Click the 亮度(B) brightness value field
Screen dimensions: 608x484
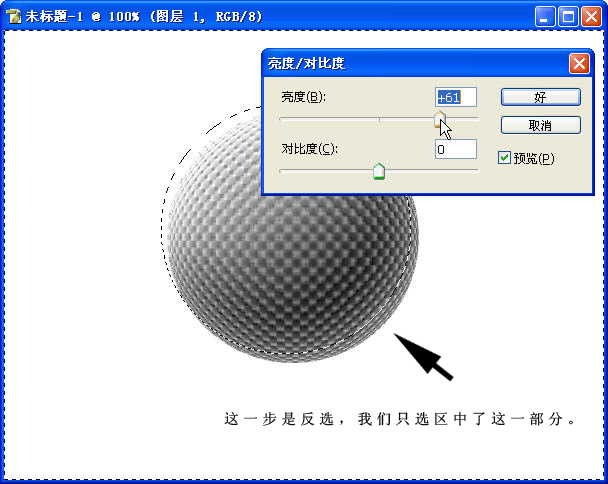point(456,97)
